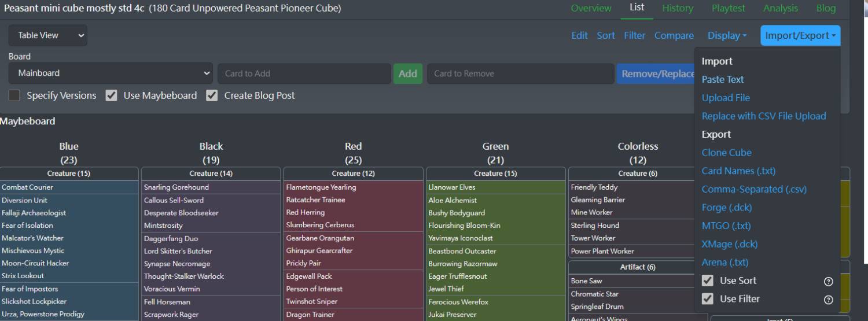Uncheck the Use Sort checkbox

pyautogui.click(x=707, y=281)
